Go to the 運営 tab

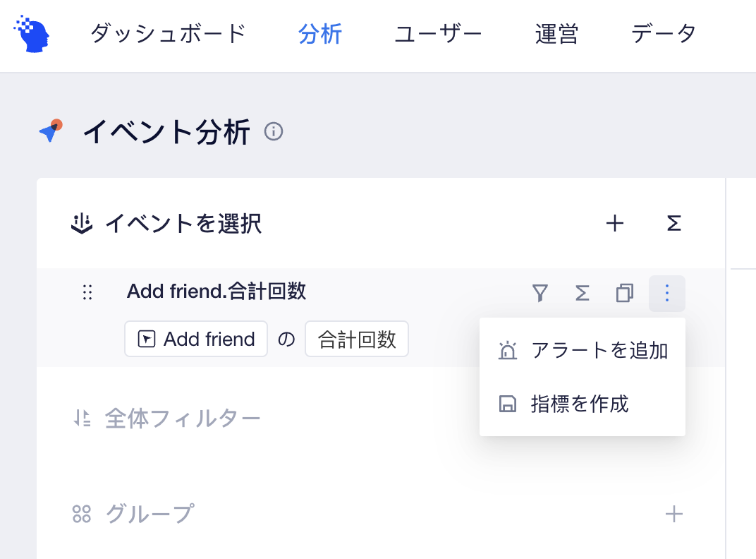tap(556, 34)
